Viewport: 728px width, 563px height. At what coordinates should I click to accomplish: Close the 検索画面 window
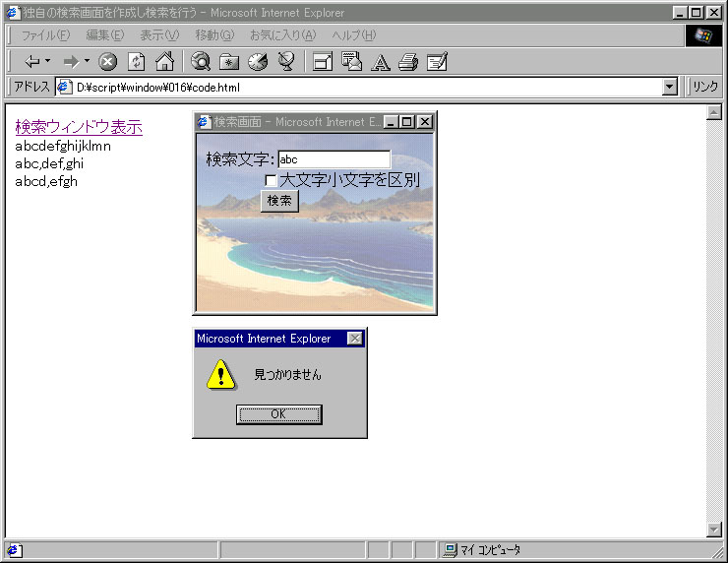(x=424, y=122)
